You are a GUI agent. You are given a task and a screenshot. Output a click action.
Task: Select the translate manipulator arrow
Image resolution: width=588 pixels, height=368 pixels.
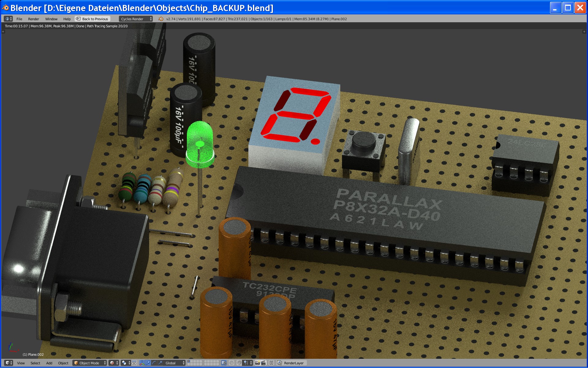click(x=148, y=363)
